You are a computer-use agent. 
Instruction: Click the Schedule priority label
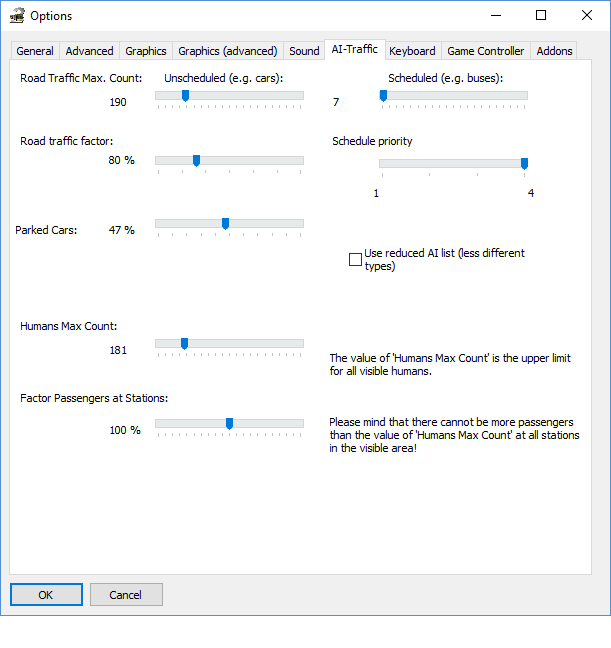372,141
